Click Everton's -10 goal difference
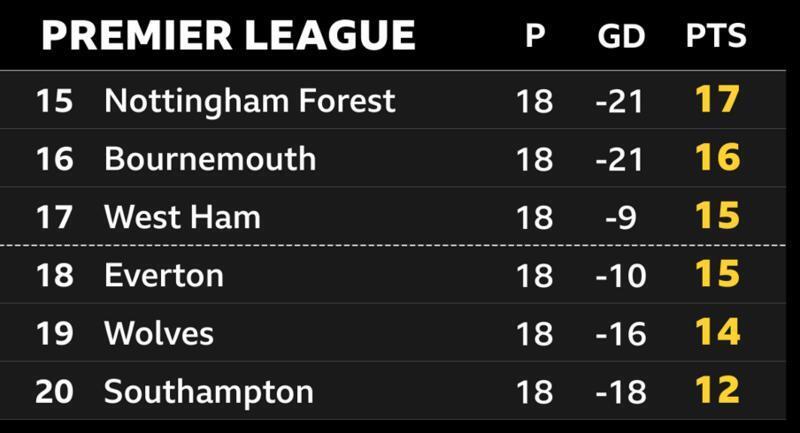The image size is (800, 433). coord(622,274)
